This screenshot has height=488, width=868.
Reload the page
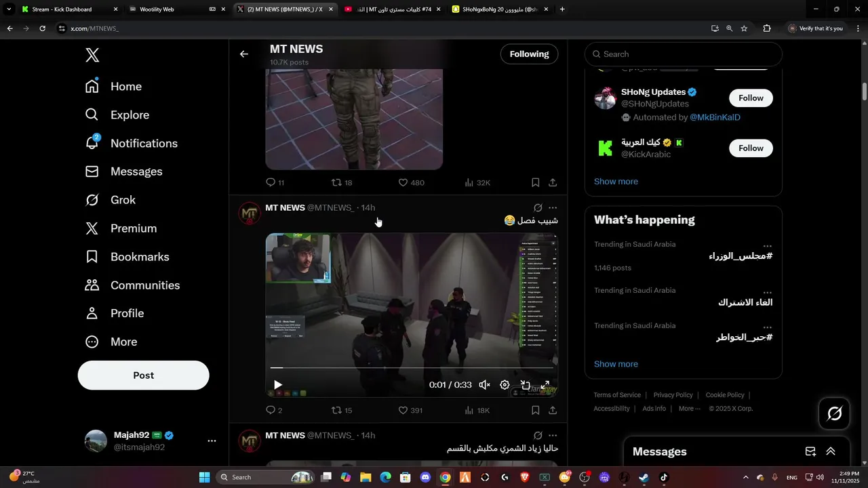[x=42, y=28]
